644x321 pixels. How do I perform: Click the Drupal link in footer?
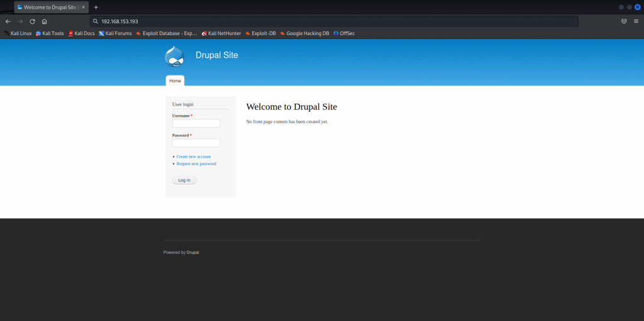192,253
